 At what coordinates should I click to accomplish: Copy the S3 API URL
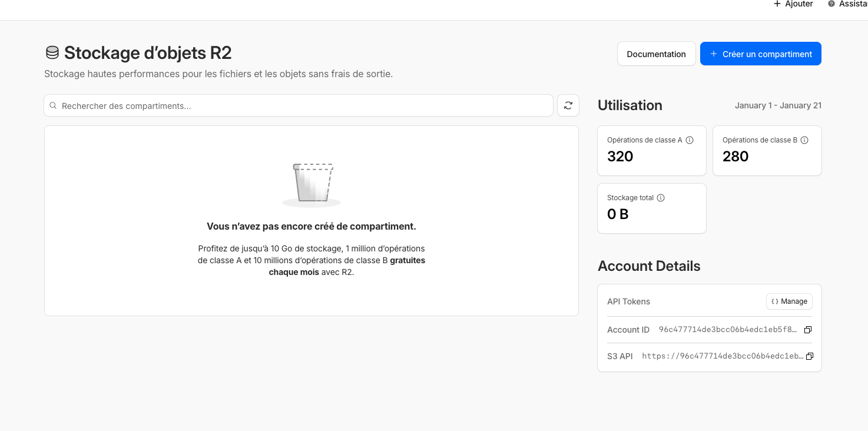[x=809, y=356]
